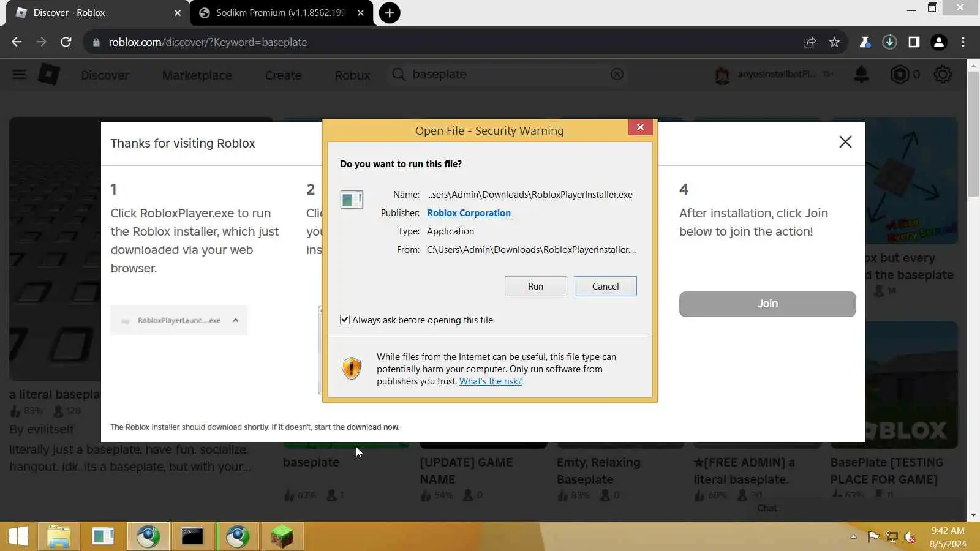This screenshot has height=551, width=980.
Task: Click the 'By evilitself' creator text
Action: [x=41, y=429]
